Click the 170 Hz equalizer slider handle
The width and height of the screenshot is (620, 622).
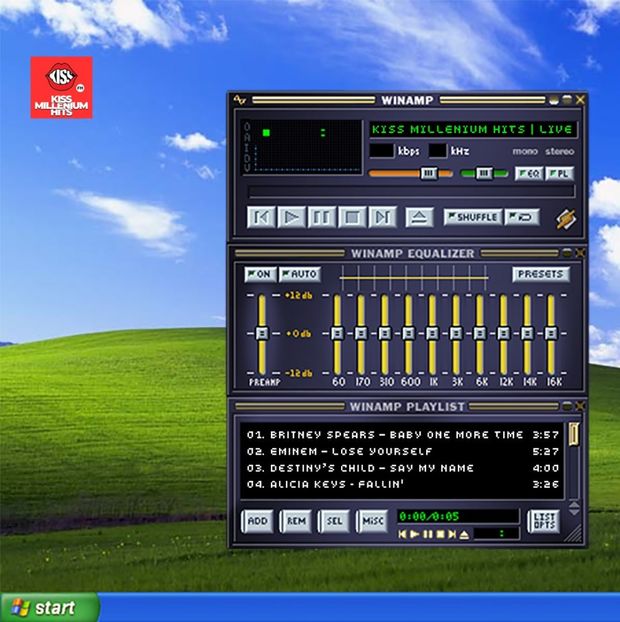[x=361, y=333]
